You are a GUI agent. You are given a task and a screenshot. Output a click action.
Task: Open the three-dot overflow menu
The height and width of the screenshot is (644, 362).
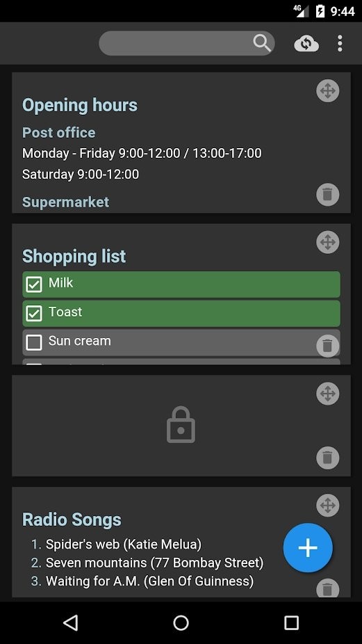point(340,43)
